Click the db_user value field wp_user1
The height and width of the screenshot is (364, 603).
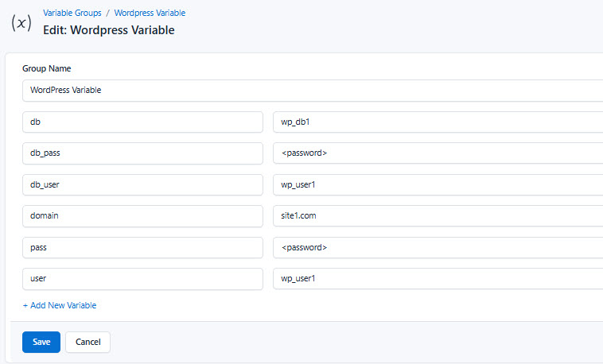point(438,185)
